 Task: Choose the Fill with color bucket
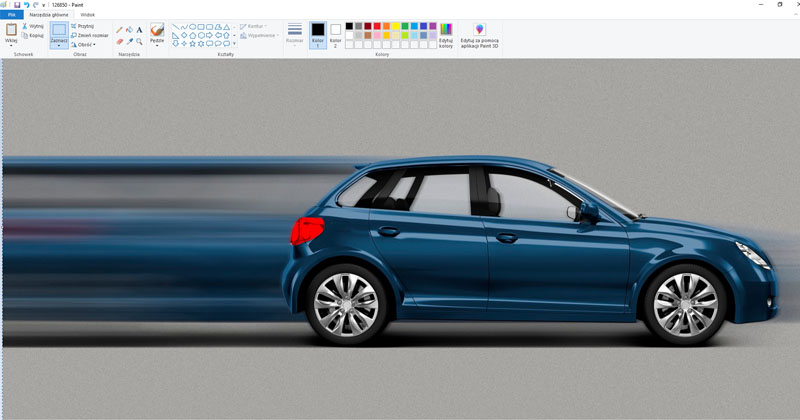(129, 30)
